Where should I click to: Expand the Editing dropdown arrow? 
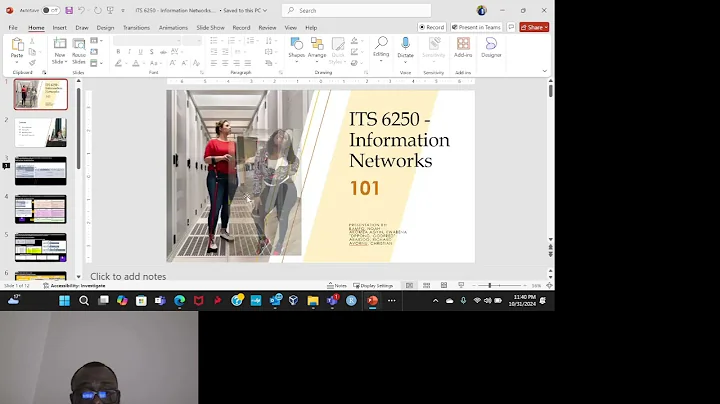click(x=381, y=61)
